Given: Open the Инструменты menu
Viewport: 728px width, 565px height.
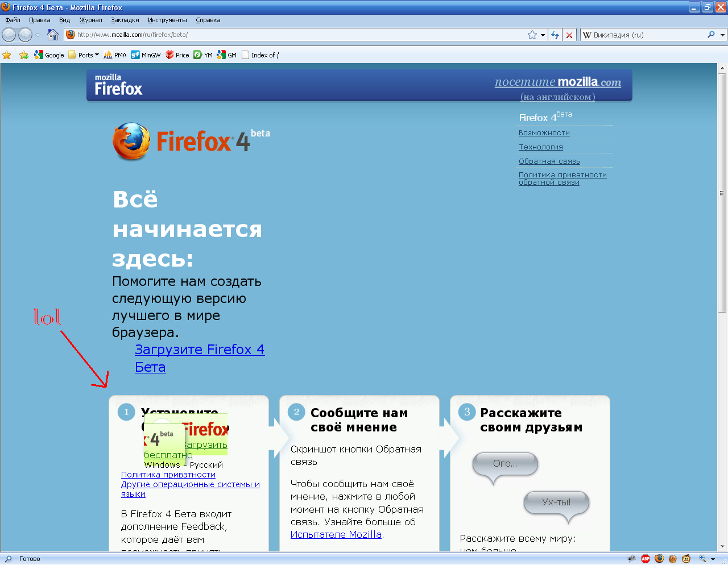Looking at the screenshot, I should (167, 20).
